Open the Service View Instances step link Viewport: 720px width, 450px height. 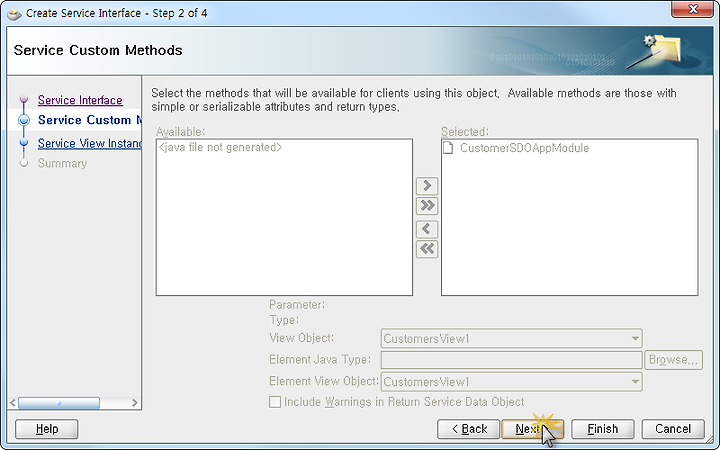(90, 143)
